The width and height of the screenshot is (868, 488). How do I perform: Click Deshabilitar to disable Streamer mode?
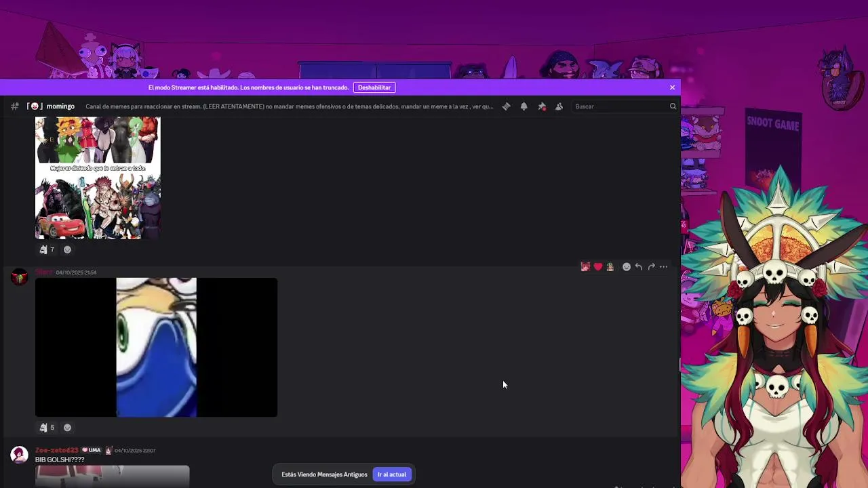[374, 87]
